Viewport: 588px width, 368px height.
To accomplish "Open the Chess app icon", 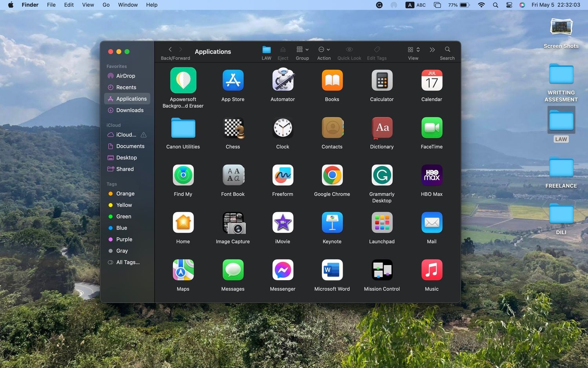I will click(x=233, y=128).
